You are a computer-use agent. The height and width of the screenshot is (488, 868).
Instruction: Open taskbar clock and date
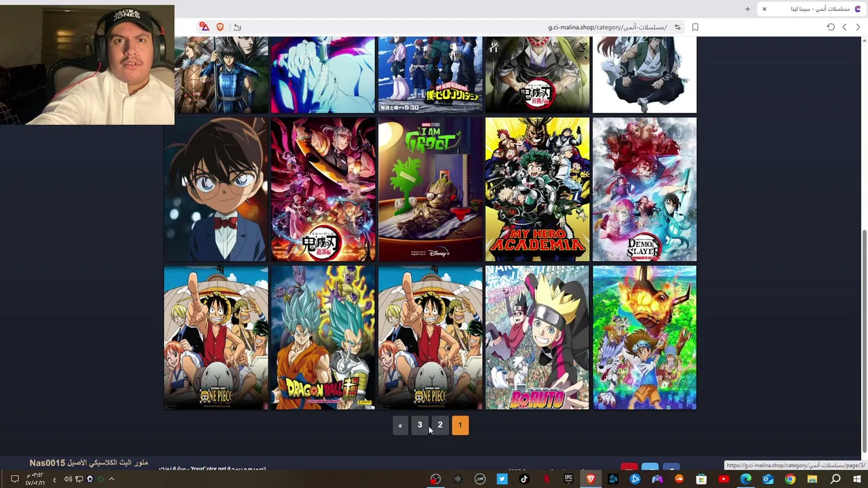(x=35, y=479)
